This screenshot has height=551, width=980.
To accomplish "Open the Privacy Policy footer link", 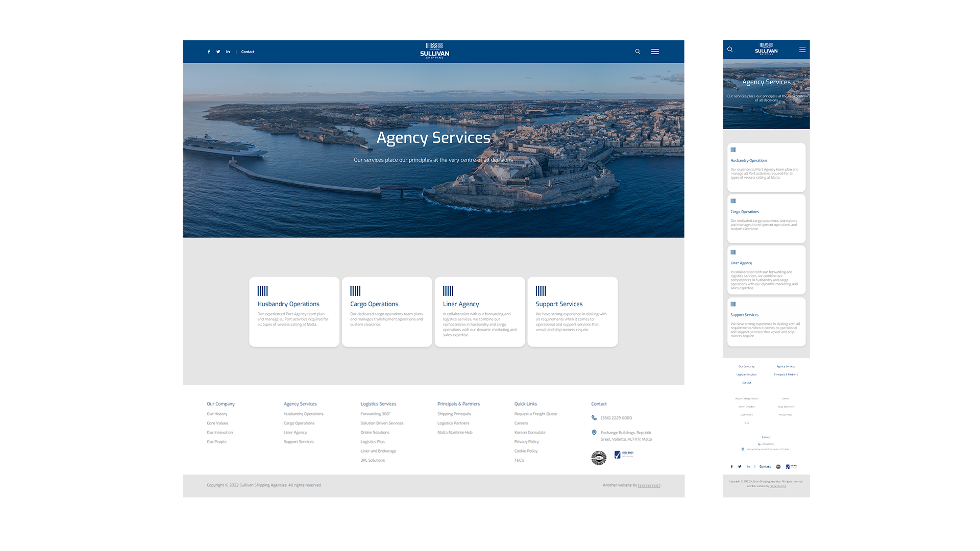I will [526, 442].
